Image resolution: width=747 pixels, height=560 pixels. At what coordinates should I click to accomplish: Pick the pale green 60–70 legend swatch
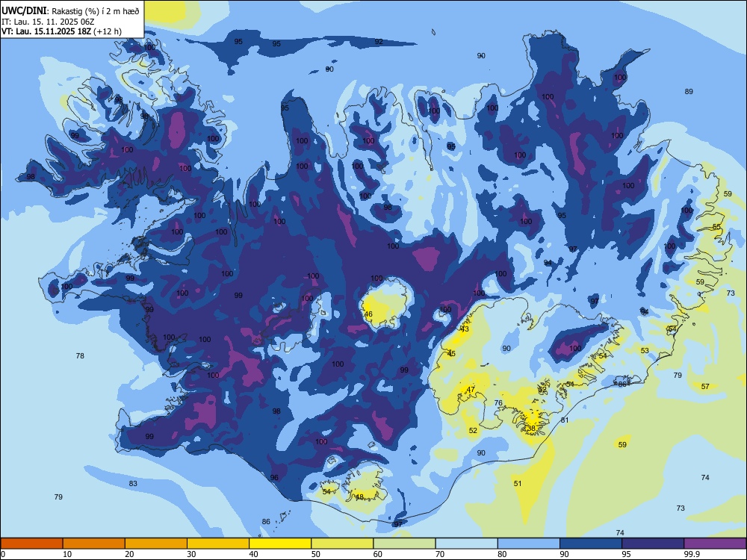404,544
